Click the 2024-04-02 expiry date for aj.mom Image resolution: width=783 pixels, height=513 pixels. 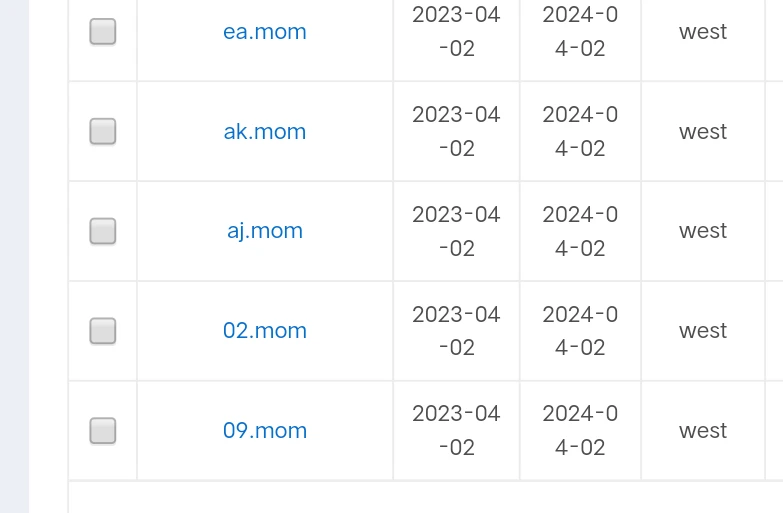(x=580, y=231)
